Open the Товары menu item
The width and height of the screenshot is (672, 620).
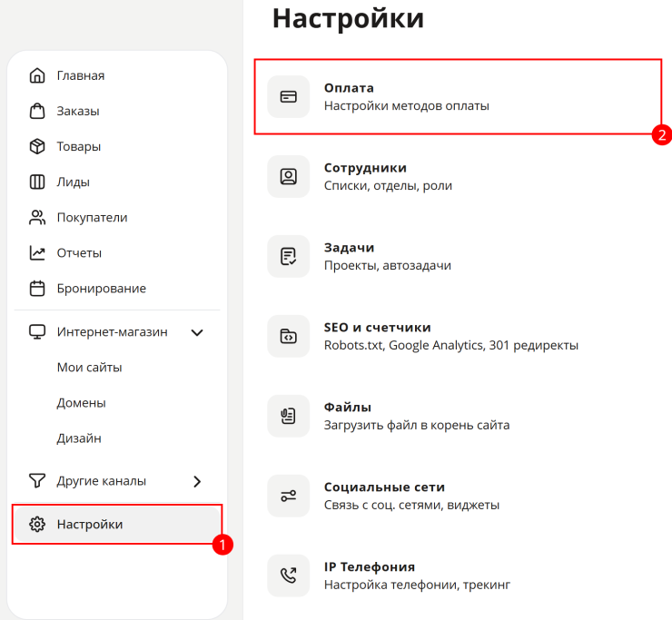coord(79,147)
